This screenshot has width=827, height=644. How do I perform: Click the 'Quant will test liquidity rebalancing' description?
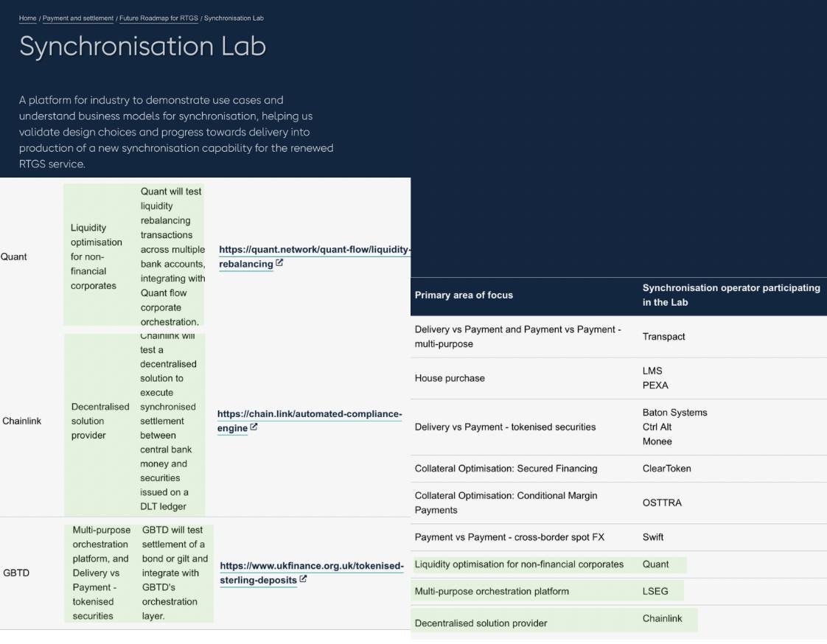coord(172,256)
